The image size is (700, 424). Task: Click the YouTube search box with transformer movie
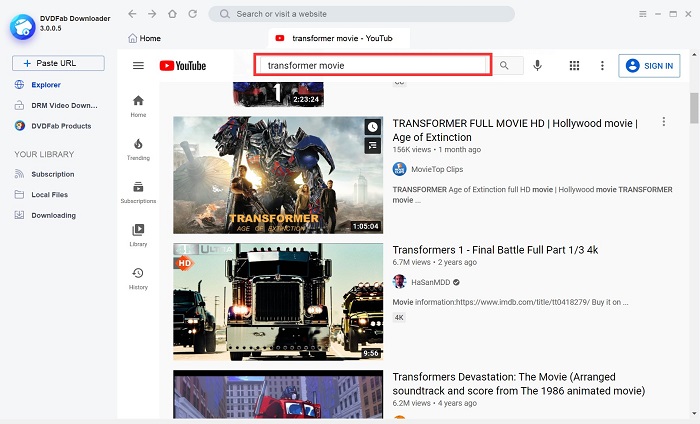coord(373,65)
